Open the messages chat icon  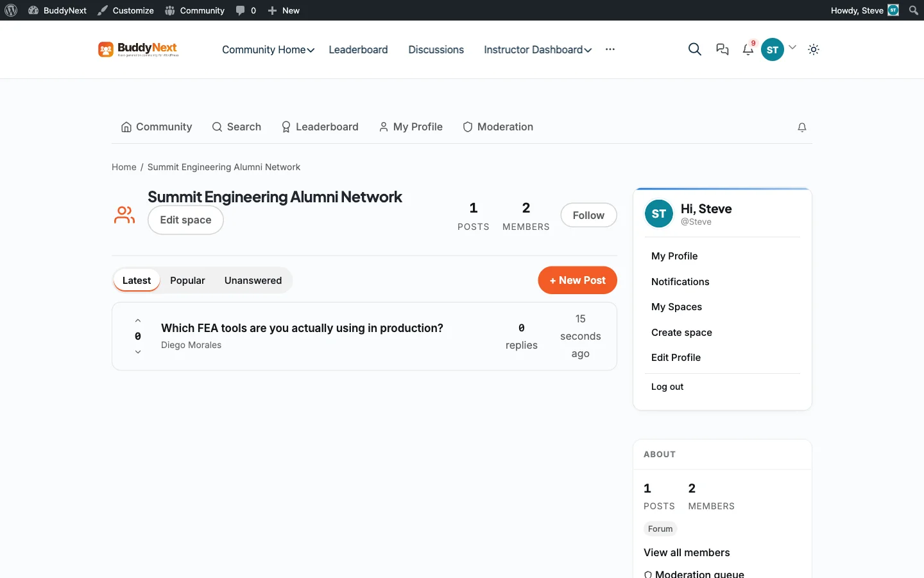tap(723, 49)
